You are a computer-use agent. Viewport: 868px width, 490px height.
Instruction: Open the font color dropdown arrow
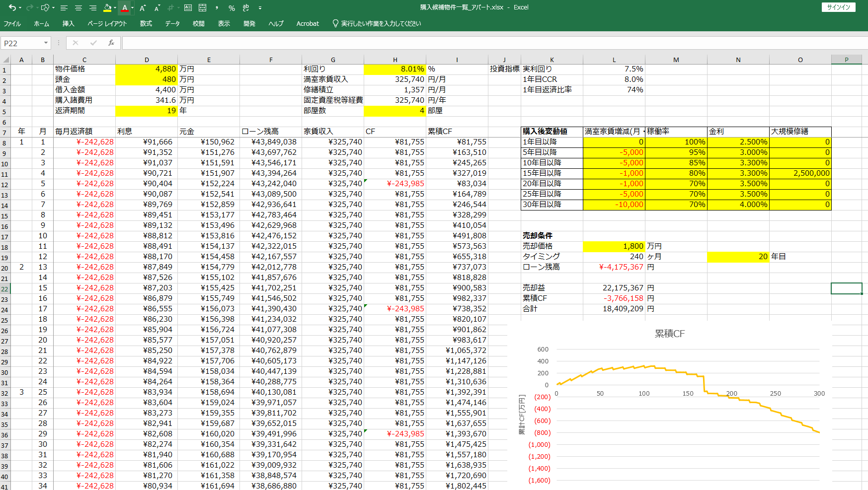[x=132, y=7]
